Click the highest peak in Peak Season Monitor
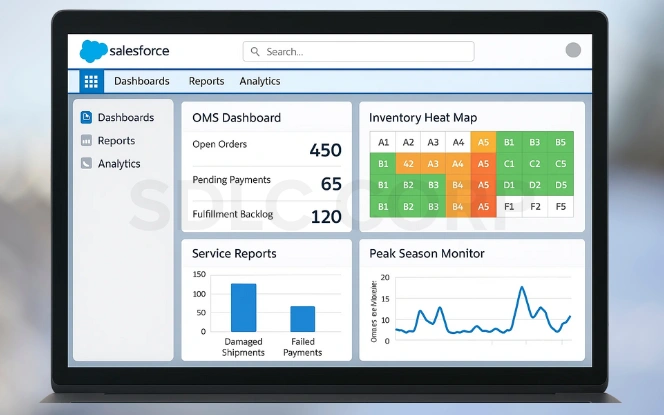Image resolution: width=664 pixels, height=415 pixels. tap(521, 288)
